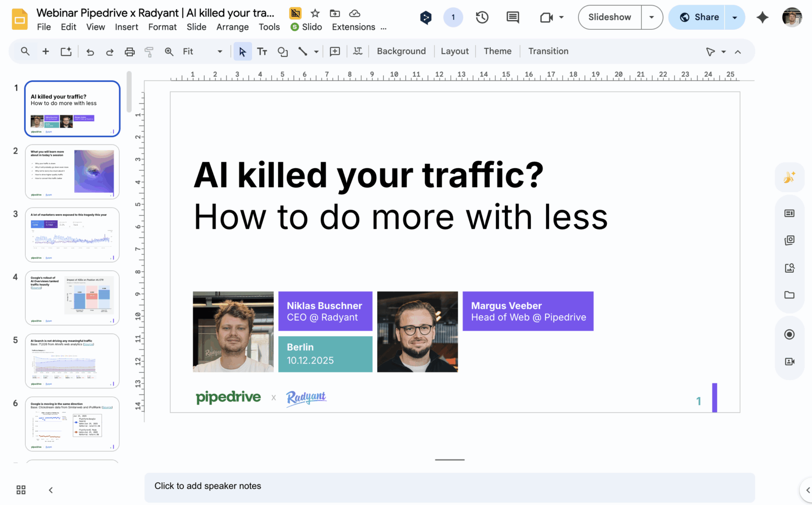Click the Transition button
The image size is (812, 505).
[x=548, y=52]
